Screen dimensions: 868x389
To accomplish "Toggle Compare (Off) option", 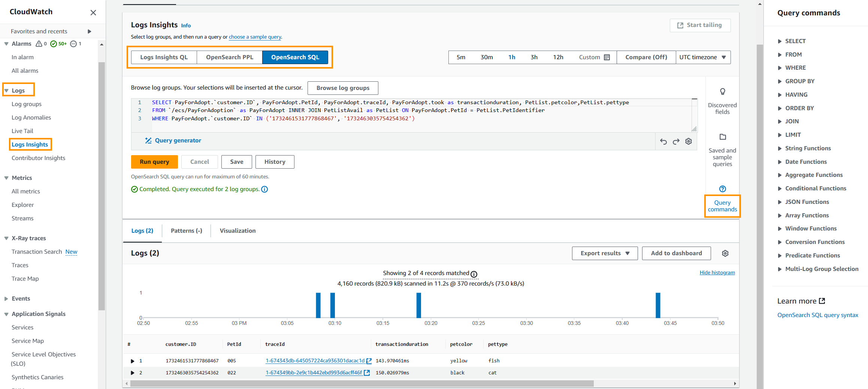I will [646, 57].
